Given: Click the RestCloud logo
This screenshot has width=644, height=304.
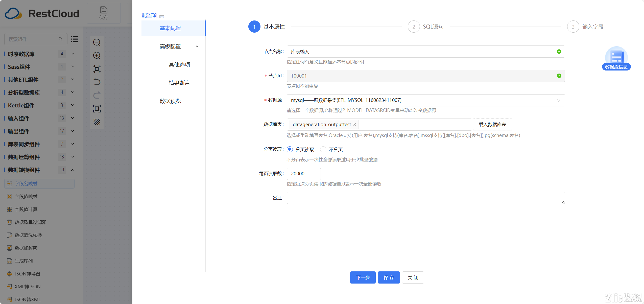Looking at the screenshot, I should coord(42,13).
